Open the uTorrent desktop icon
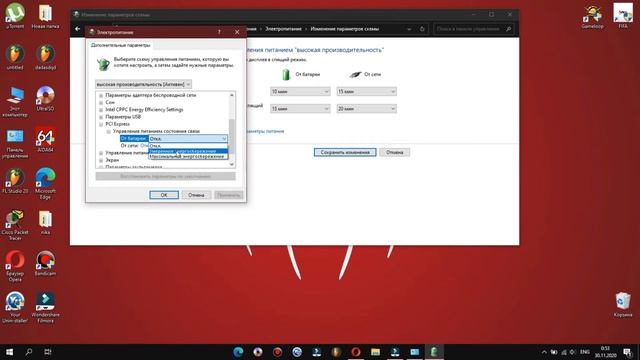The width and height of the screenshot is (640, 360). (15, 16)
